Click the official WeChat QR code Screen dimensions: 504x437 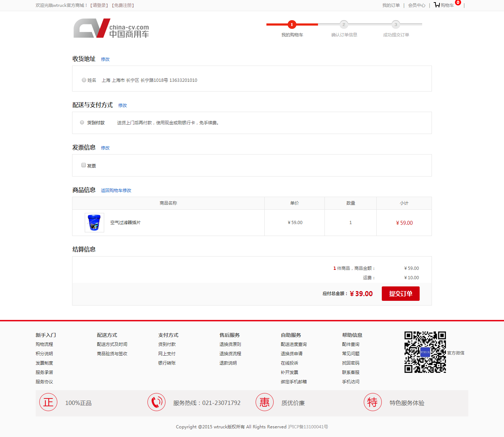(425, 352)
